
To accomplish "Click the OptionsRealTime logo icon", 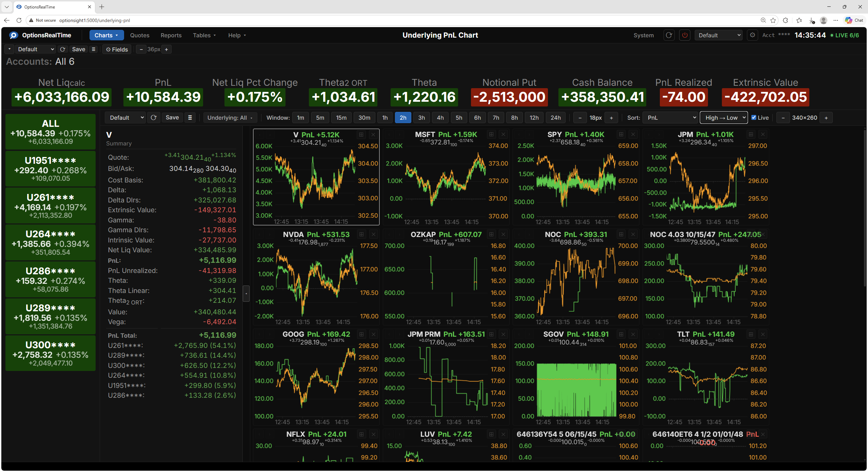I will coord(14,35).
